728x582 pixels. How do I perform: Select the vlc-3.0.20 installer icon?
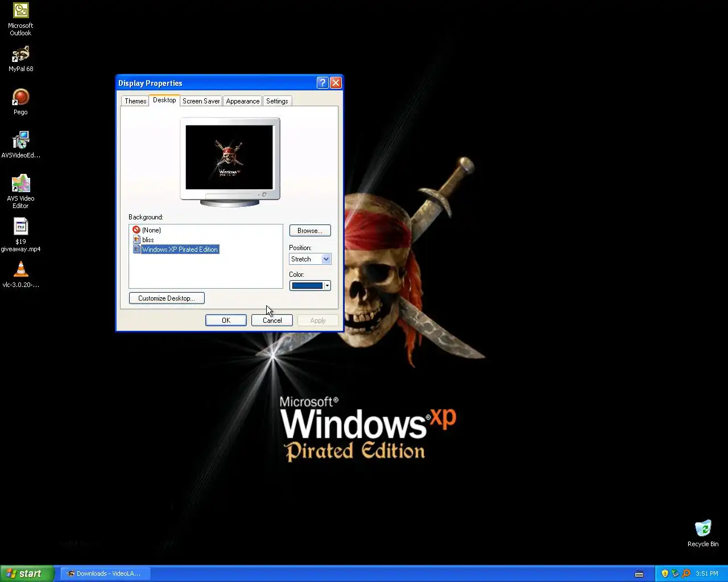coord(20,275)
